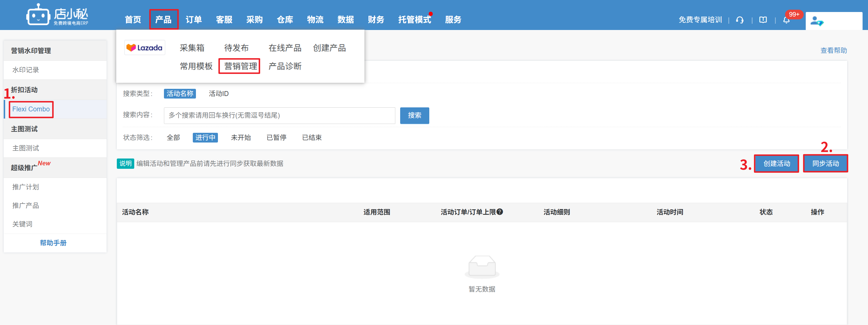Open the notifications bell icon
This screenshot has width=868, height=325.
coord(786,20)
